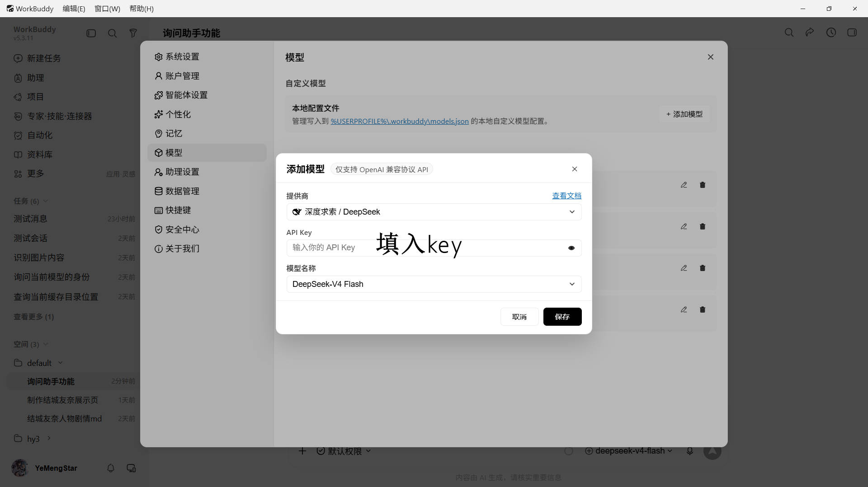Expand the hy3 space folder
This screenshot has height=487, width=868.
33,439
